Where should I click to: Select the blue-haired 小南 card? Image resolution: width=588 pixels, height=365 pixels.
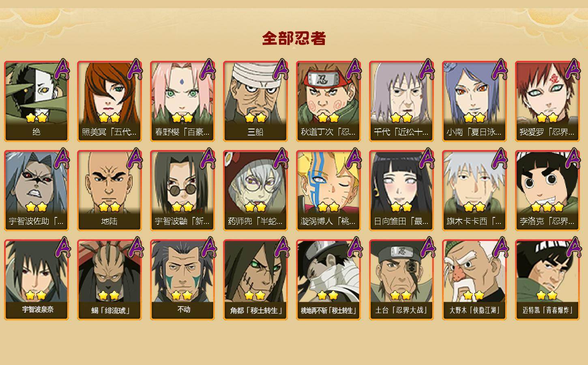(x=474, y=101)
